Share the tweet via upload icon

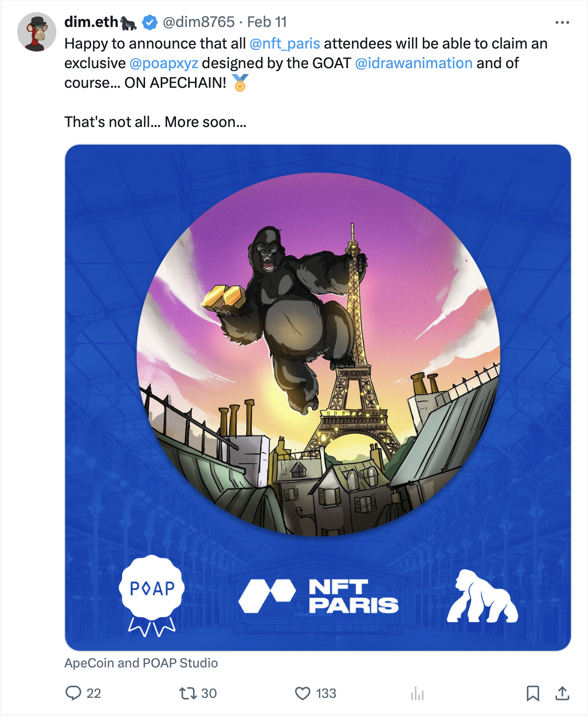pyautogui.click(x=562, y=693)
